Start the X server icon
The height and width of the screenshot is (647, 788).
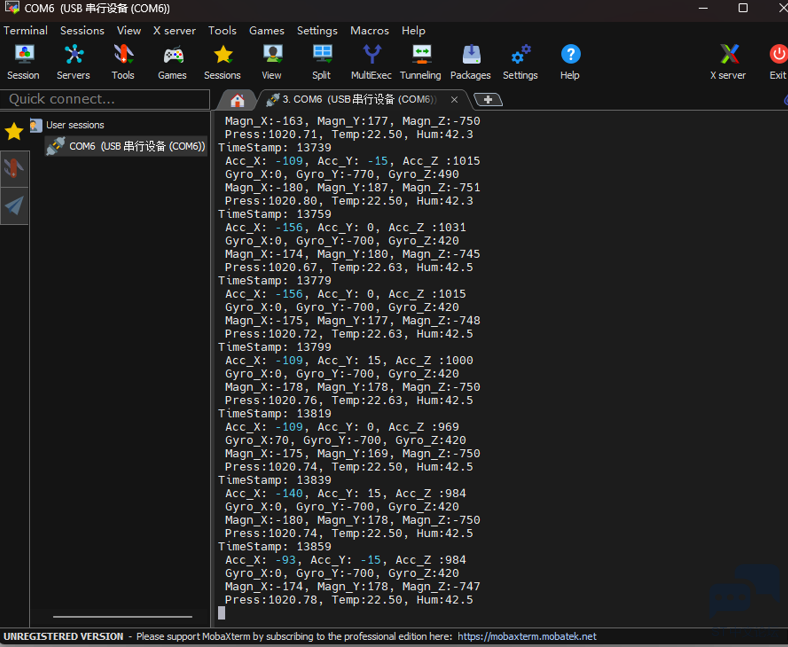[729, 61]
